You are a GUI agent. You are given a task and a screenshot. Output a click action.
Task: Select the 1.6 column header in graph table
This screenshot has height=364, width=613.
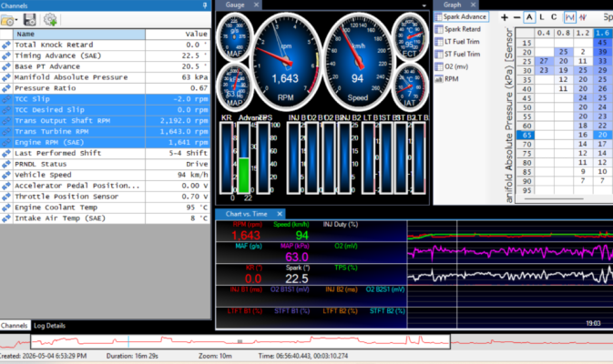(602, 33)
